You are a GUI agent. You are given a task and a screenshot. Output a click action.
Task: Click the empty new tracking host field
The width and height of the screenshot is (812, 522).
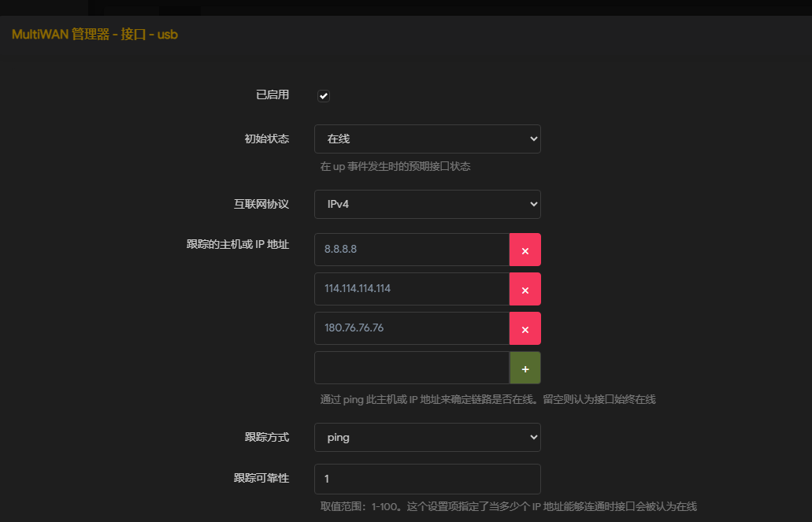(411, 368)
